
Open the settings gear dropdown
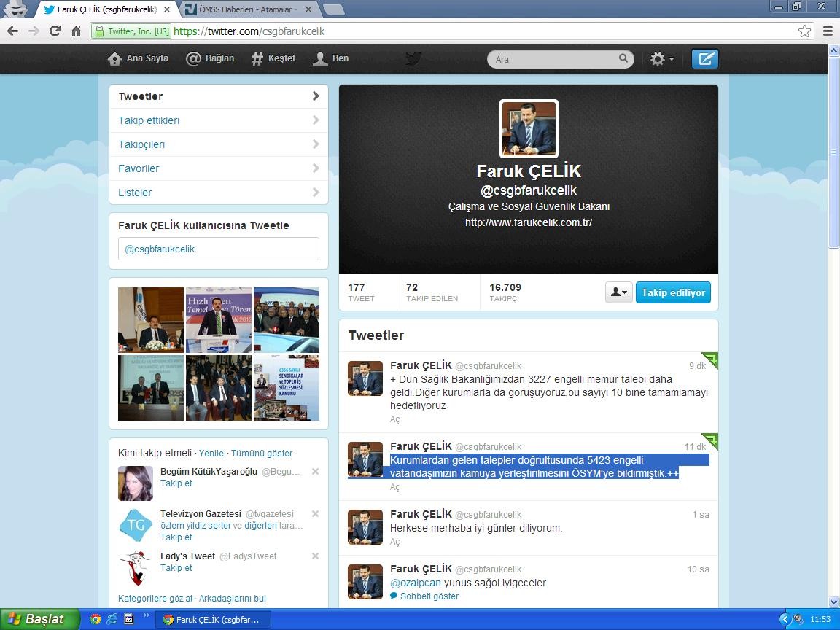click(x=661, y=59)
